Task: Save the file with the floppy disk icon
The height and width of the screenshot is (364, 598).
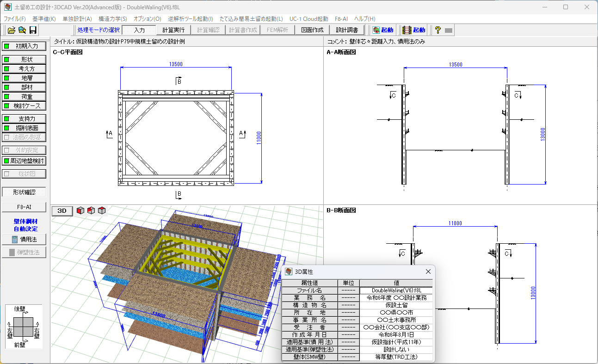Action: point(33,30)
